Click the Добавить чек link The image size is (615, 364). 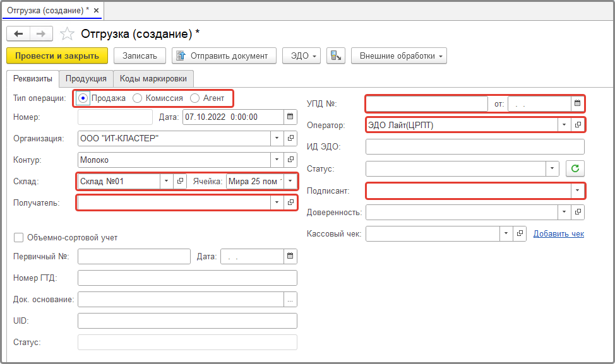559,234
